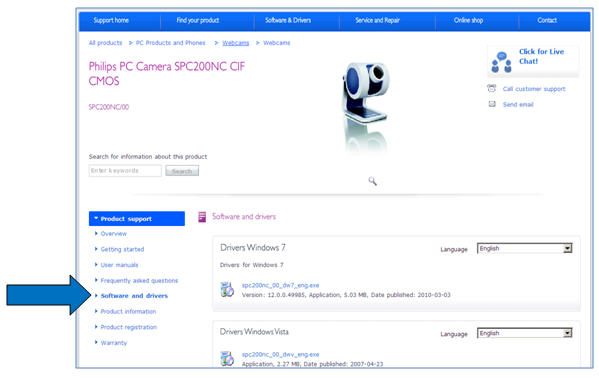
Task: Click the SPC200NC/00 model number text
Action: [x=109, y=107]
